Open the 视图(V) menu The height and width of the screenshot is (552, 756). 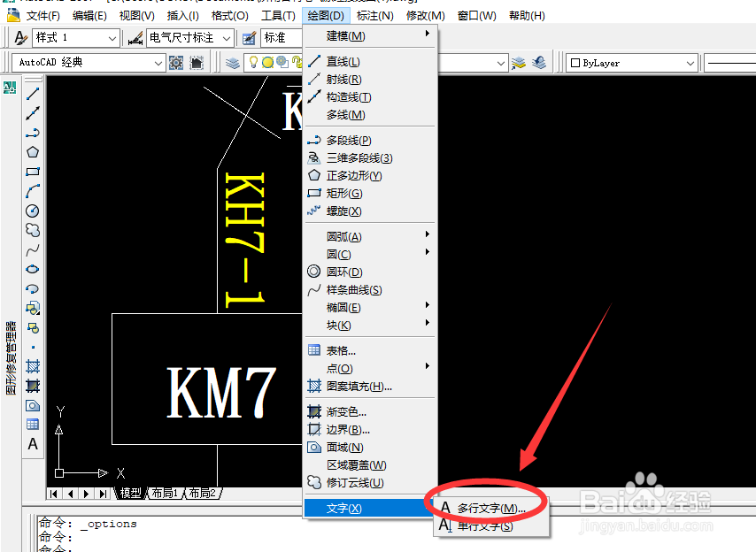tap(137, 16)
